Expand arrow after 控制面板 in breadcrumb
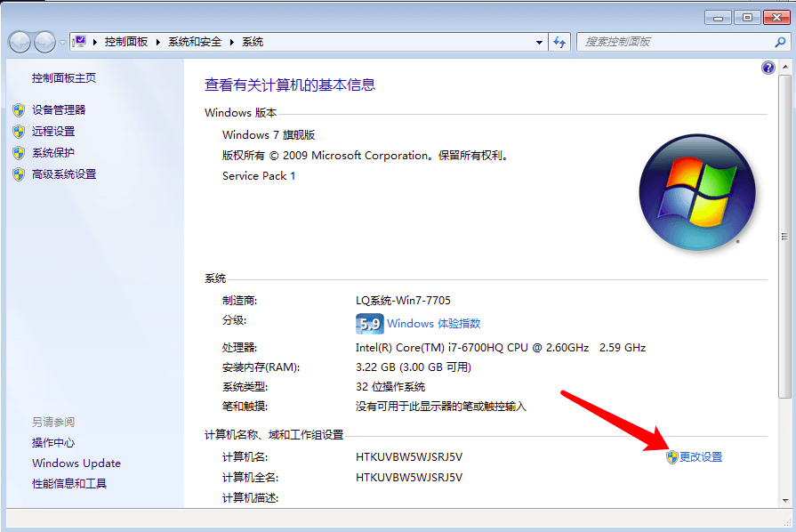 [x=158, y=42]
